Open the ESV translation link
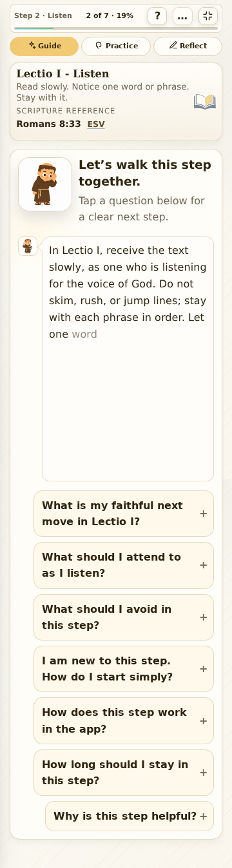 click(x=96, y=124)
